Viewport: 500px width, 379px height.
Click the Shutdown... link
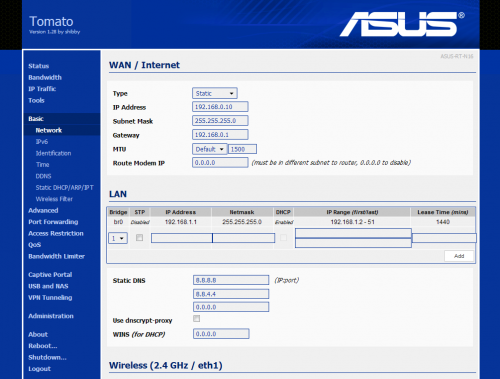tap(47, 357)
